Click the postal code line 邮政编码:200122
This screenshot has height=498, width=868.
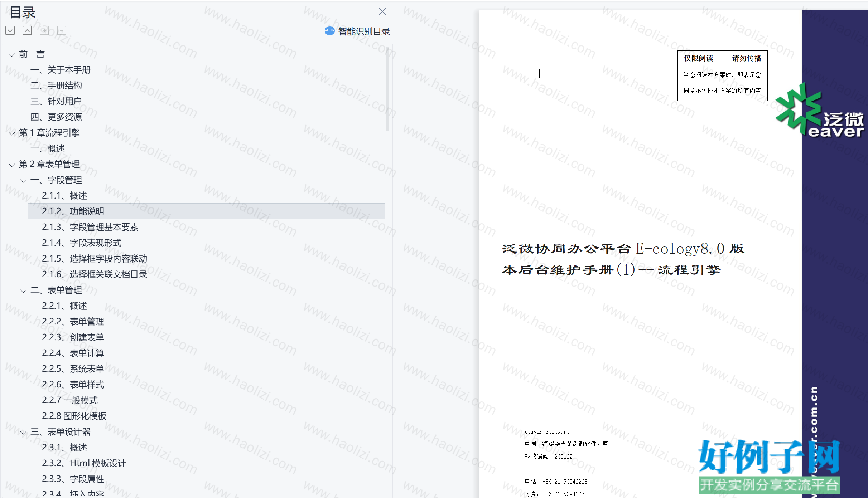[x=549, y=456]
